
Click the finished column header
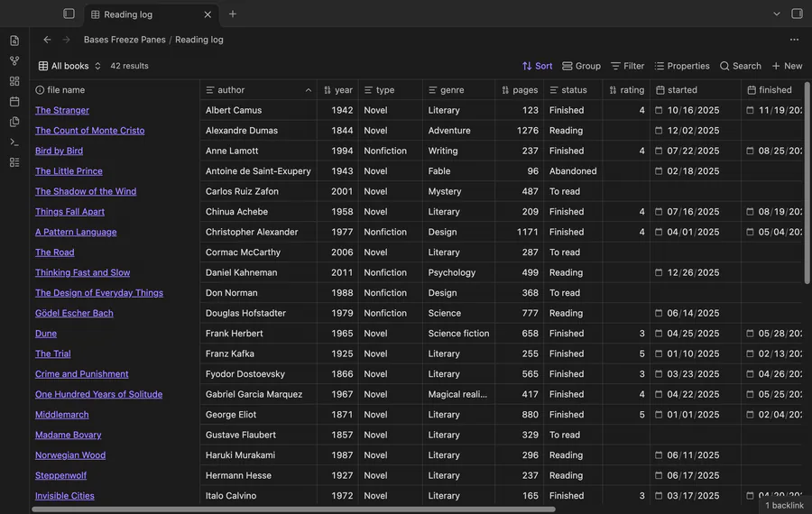[771, 90]
